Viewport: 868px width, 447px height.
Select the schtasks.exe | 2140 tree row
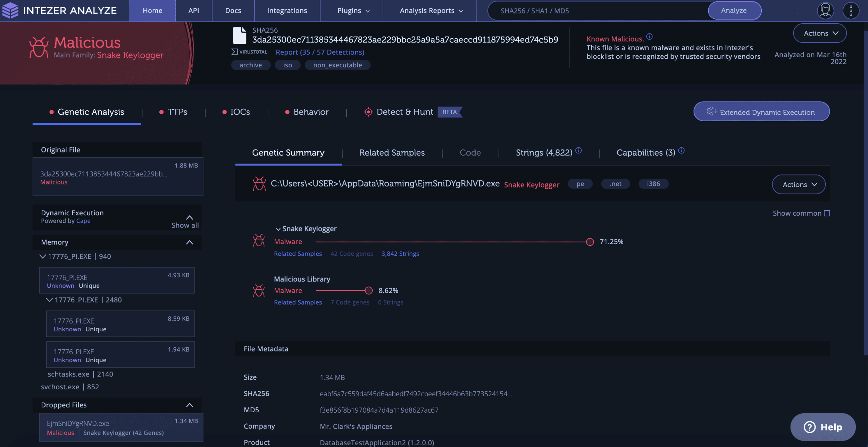pyautogui.click(x=81, y=374)
